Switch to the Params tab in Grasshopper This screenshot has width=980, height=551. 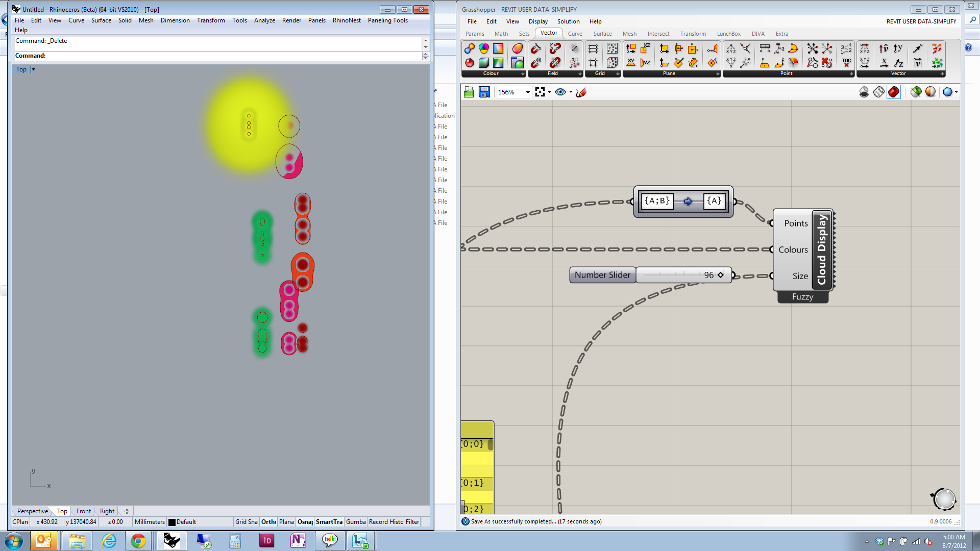pos(475,34)
